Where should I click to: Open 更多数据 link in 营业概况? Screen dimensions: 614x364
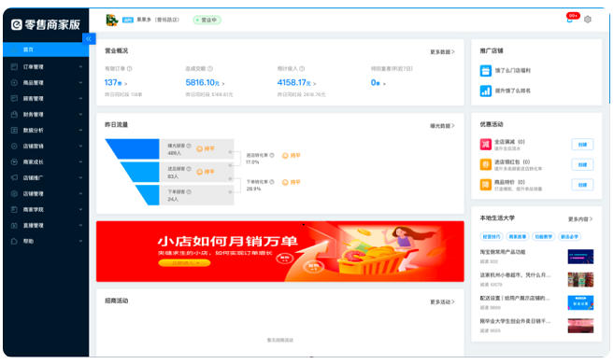coord(442,51)
